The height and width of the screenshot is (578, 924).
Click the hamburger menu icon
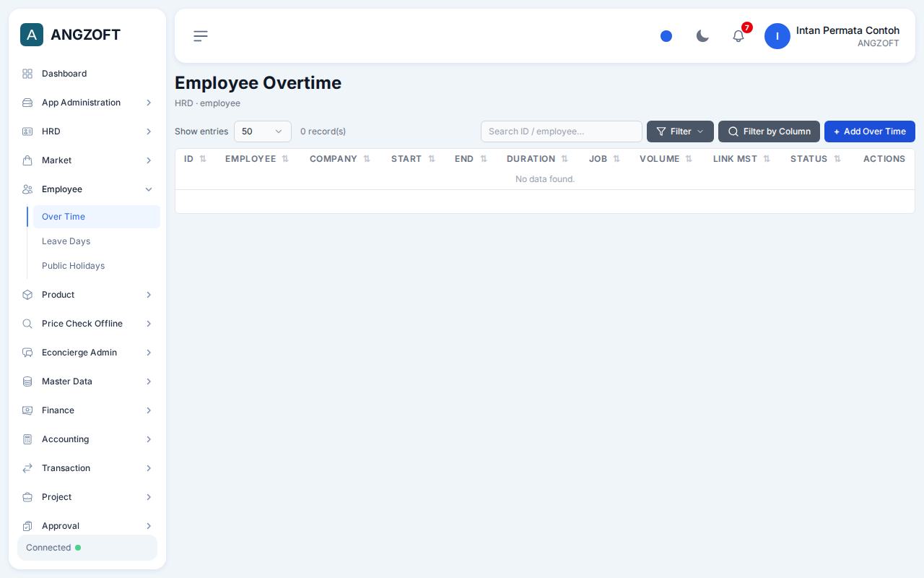coord(201,36)
